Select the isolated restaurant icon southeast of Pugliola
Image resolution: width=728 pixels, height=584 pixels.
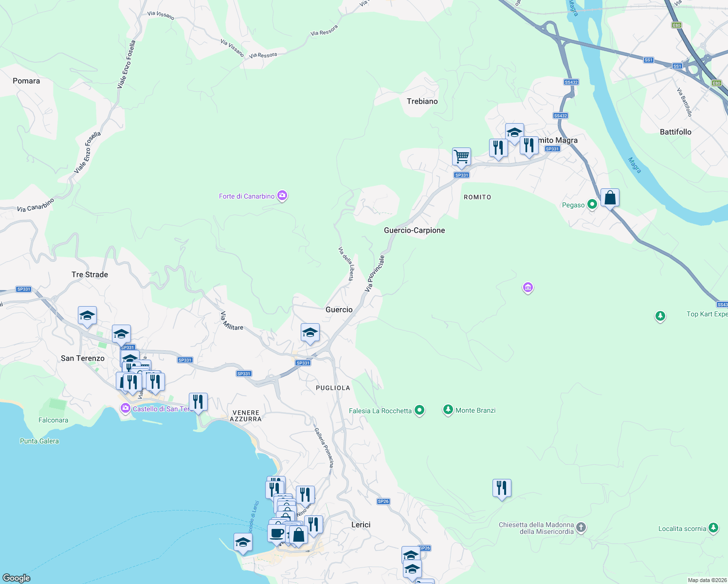pyautogui.click(x=502, y=488)
